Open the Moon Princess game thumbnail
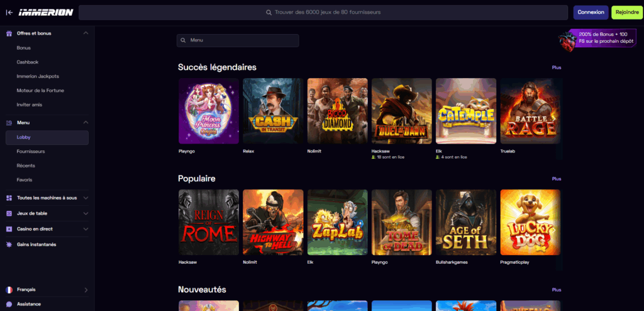644x311 pixels. (209, 111)
